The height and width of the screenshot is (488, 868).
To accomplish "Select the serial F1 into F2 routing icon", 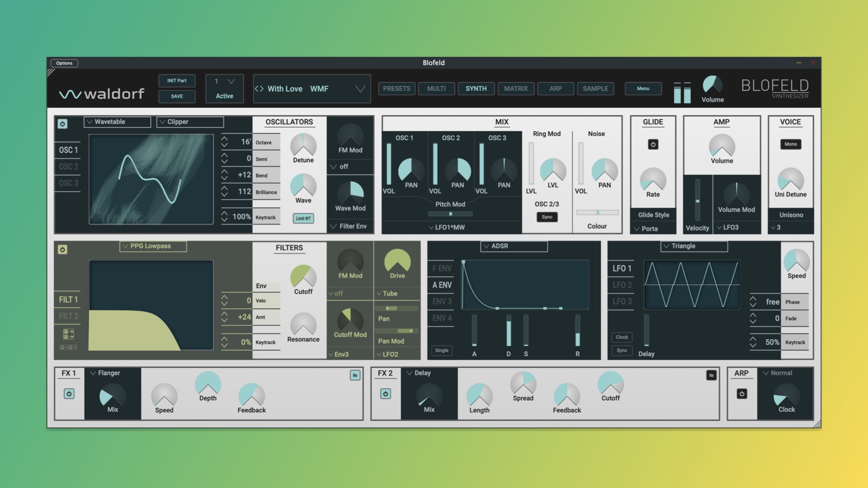I will coord(67,347).
